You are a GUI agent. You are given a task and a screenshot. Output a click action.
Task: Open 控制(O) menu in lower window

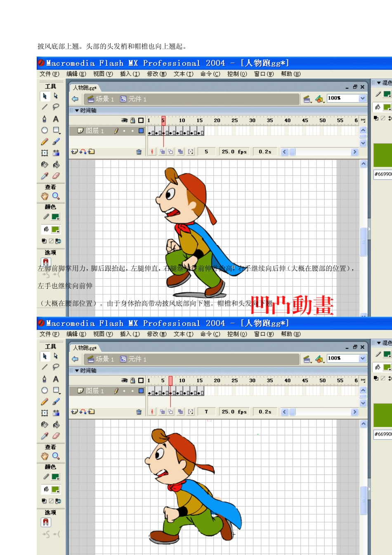(237, 334)
